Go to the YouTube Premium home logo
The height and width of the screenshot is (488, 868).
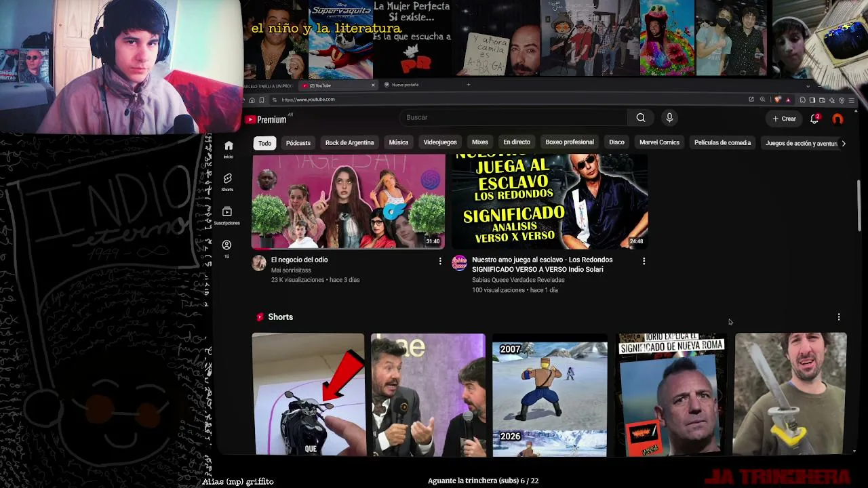(266, 119)
